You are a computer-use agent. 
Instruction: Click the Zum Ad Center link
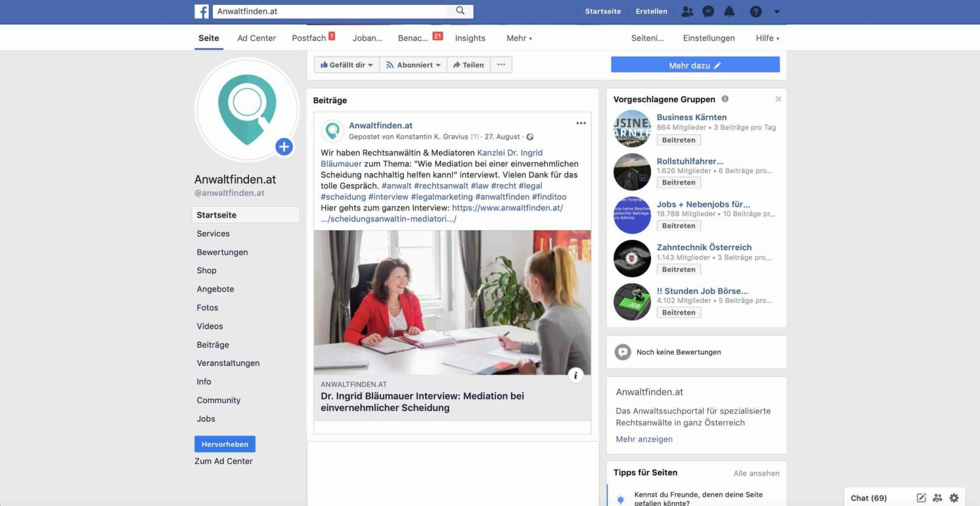click(x=223, y=461)
